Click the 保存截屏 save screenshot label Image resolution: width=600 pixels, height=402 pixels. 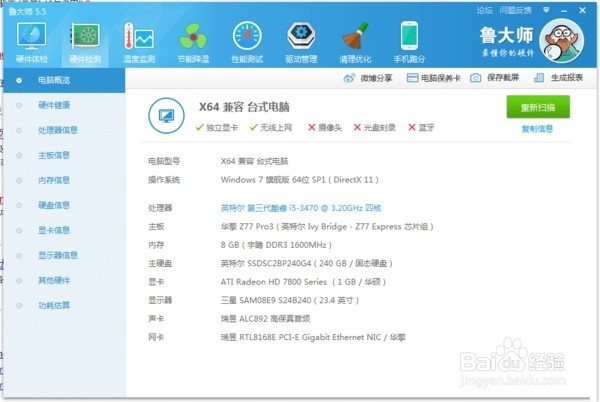pyautogui.click(x=503, y=78)
